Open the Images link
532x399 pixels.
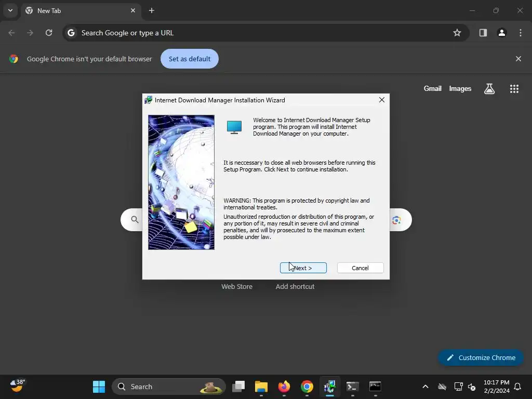tap(460, 88)
